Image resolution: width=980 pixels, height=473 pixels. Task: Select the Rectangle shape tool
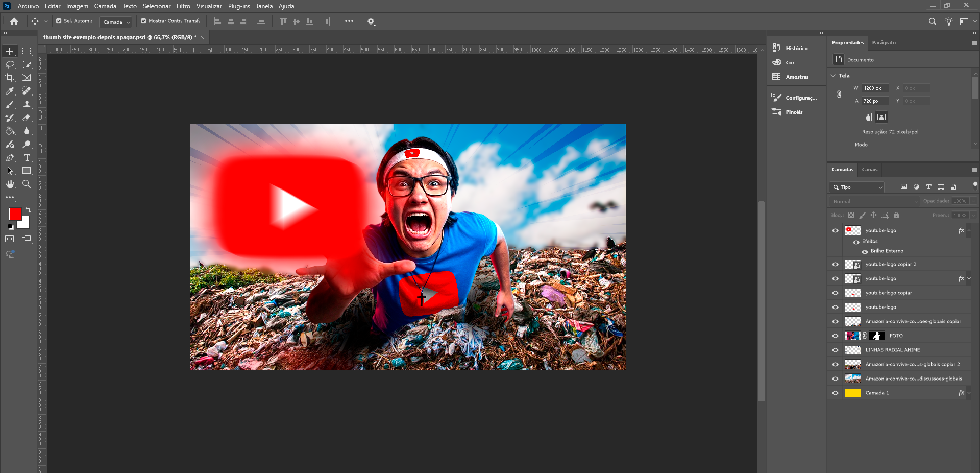pos(27,171)
